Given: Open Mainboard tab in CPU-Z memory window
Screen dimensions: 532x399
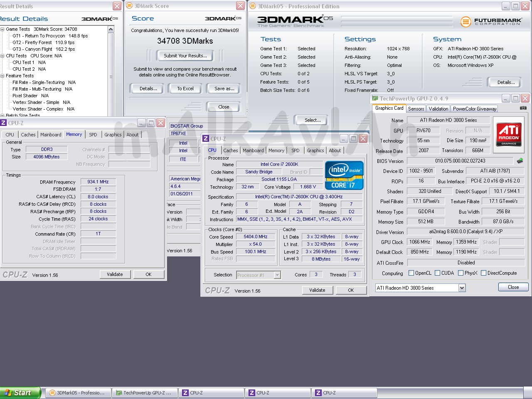Looking at the screenshot, I should coord(51,135).
